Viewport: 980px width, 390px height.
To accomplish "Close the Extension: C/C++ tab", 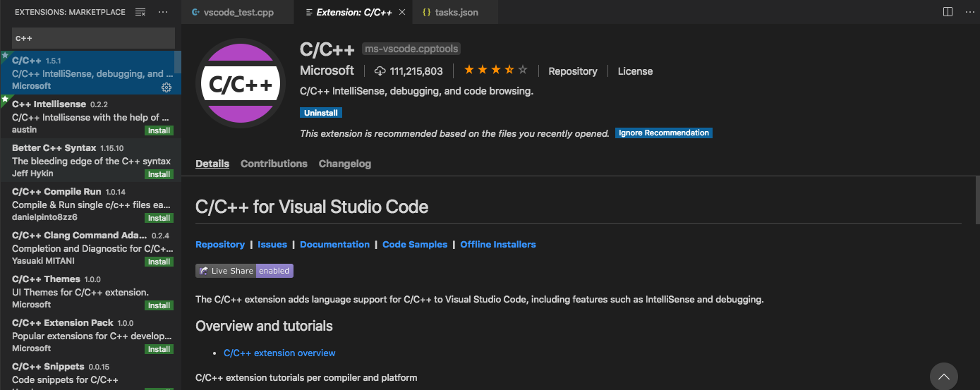I will click(x=402, y=12).
